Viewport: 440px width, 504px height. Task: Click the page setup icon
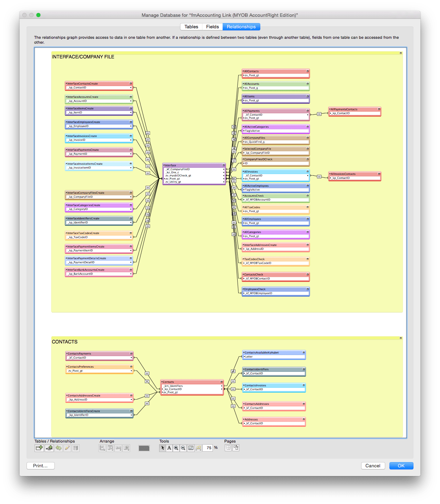pyautogui.click(x=236, y=447)
